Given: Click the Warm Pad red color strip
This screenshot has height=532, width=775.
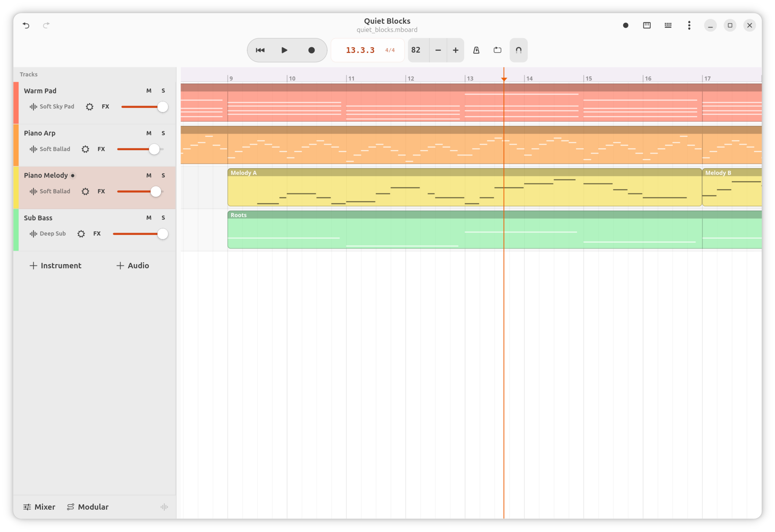Looking at the screenshot, I should 16,103.
